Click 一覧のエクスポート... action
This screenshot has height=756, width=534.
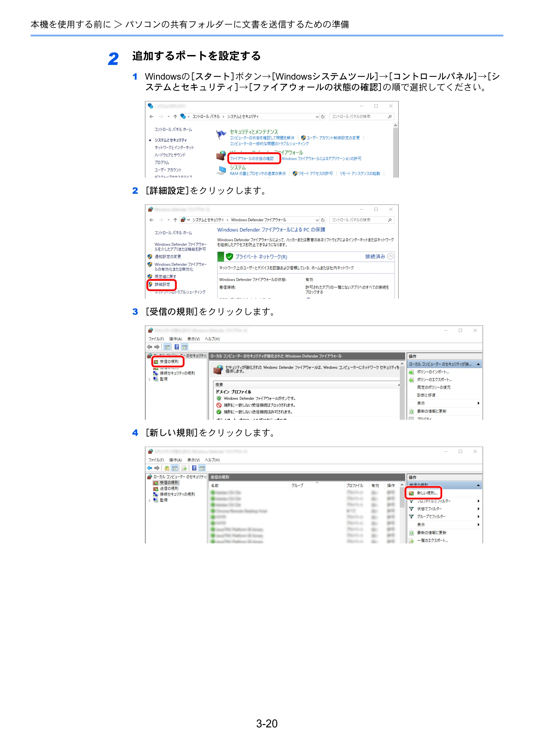[432, 541]
